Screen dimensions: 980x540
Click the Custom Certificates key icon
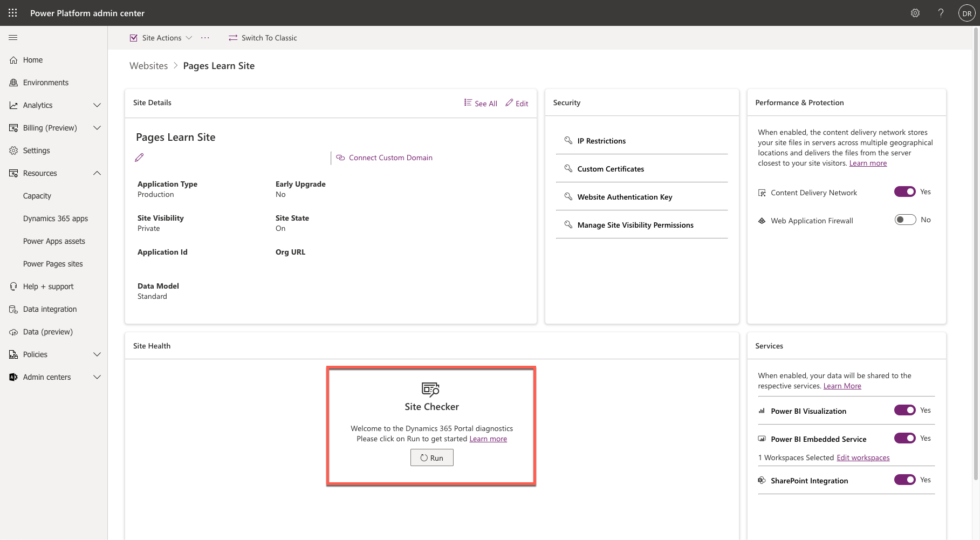568,168
